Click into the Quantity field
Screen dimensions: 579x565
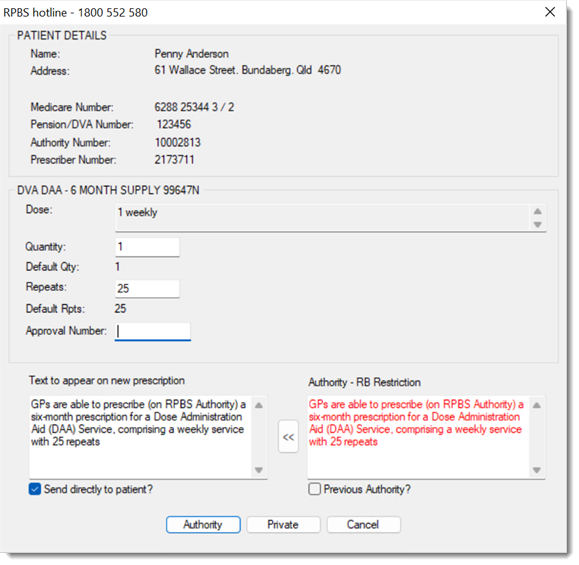(147, 247)
